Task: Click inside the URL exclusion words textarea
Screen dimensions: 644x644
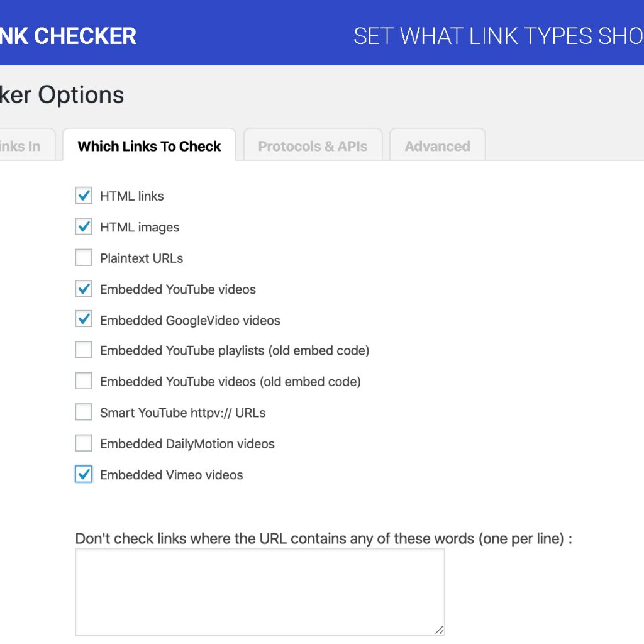Action: click(x=259, y=591)
